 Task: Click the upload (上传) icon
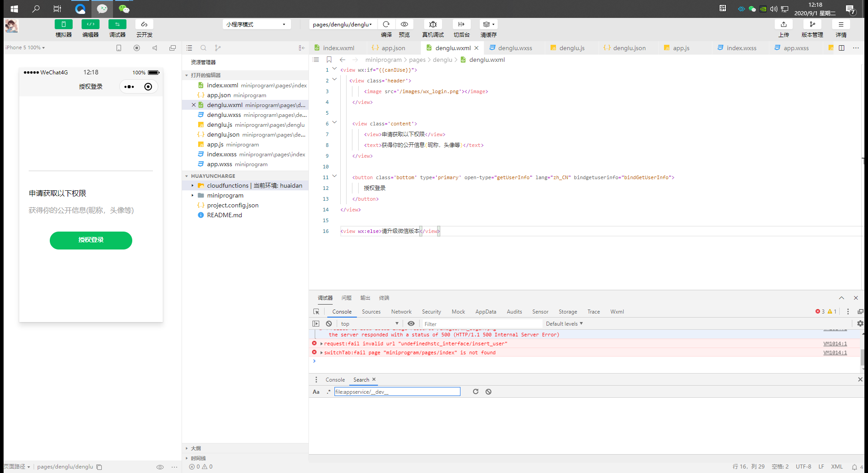coord(784,24)
